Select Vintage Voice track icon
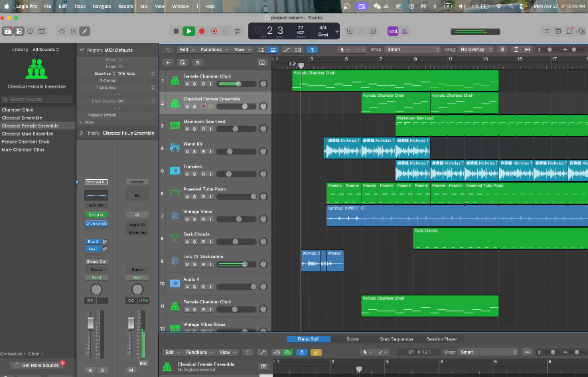Viewport: 588px width, 377px height. [x=175, y=216]
